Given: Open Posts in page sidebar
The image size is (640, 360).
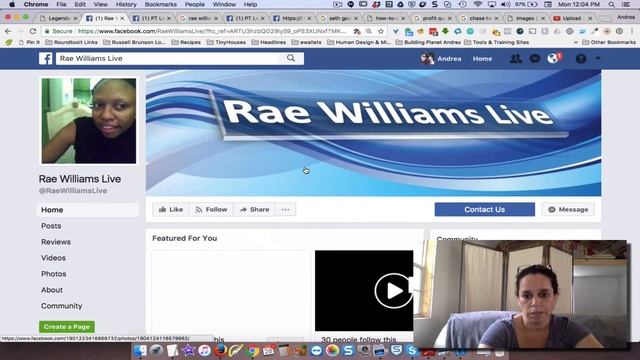Looking at the screenshot, I should pyautogui.click(x=51, y=226).
